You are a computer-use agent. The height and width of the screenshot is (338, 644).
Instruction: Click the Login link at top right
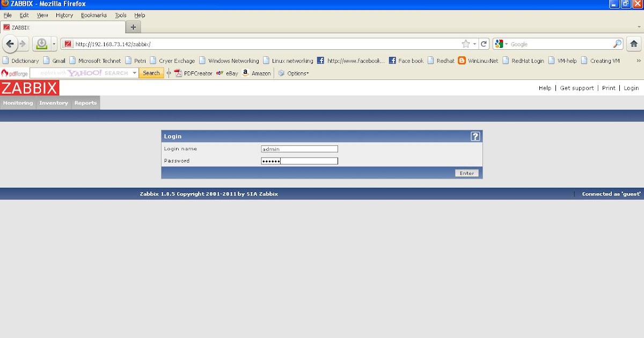pyautogui.click(x=631, y=88)
